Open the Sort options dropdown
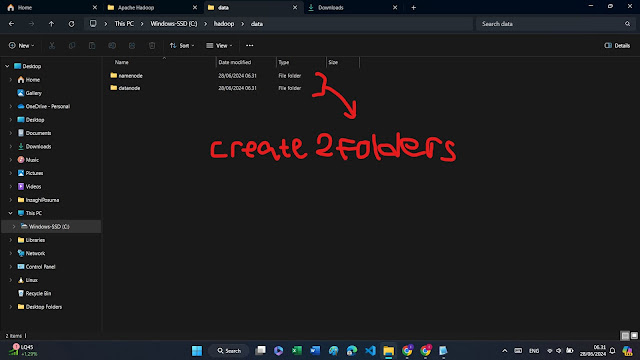The image size is (640, 360). (182, 45)
